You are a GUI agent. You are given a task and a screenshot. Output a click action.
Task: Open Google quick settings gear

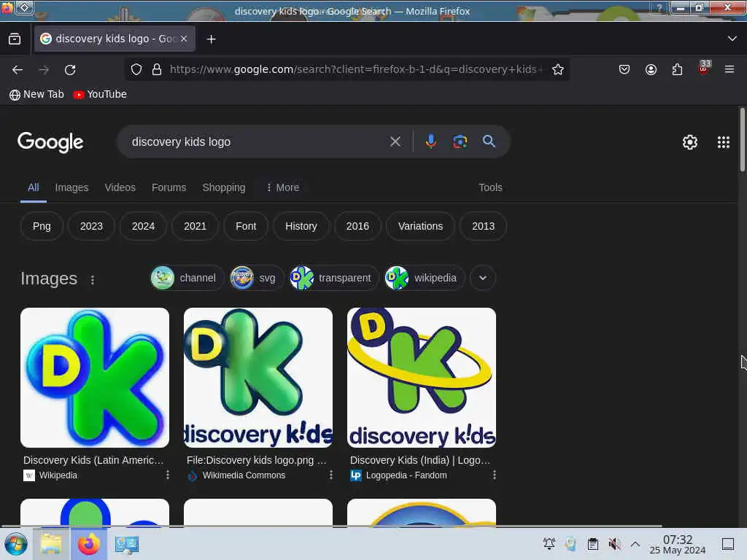[690, 142]
